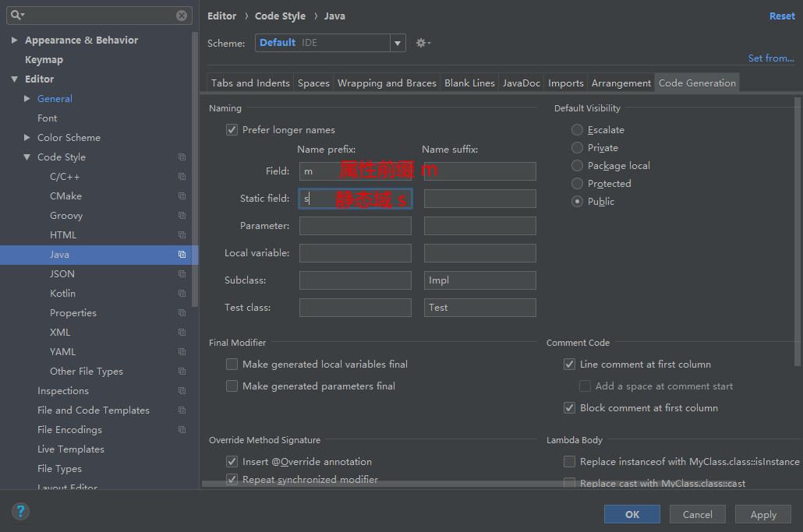
Task: Click the copy icon next to Inspections
Action: 182,390
